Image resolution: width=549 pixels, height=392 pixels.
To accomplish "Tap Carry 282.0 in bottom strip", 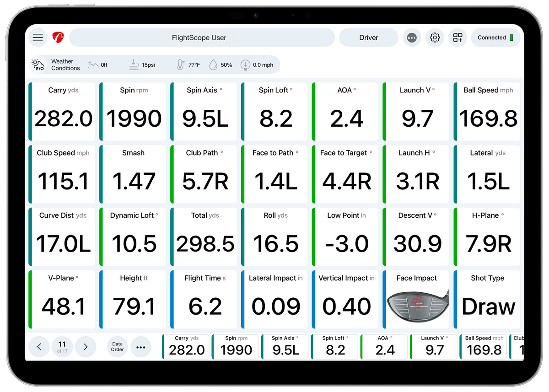I will pyautogui.click(x=186, y=347).
